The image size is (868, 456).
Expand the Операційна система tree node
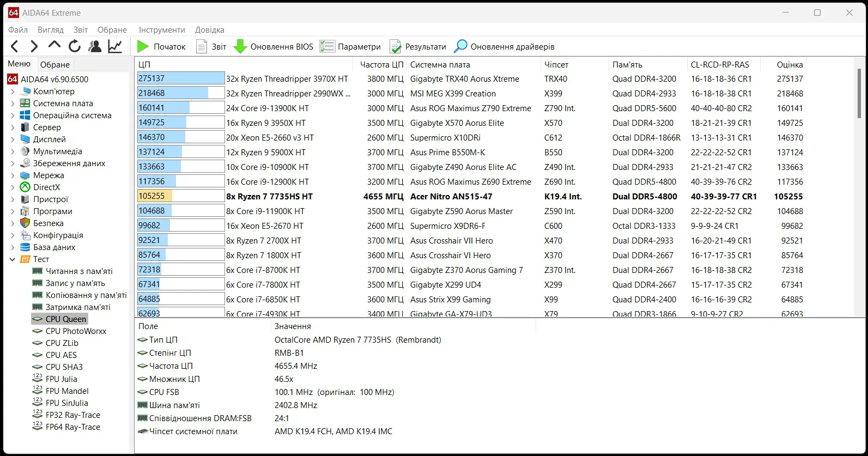(13, 115)
